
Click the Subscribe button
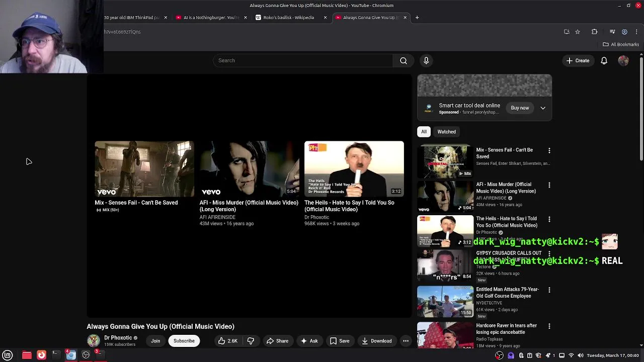point(184,341)
